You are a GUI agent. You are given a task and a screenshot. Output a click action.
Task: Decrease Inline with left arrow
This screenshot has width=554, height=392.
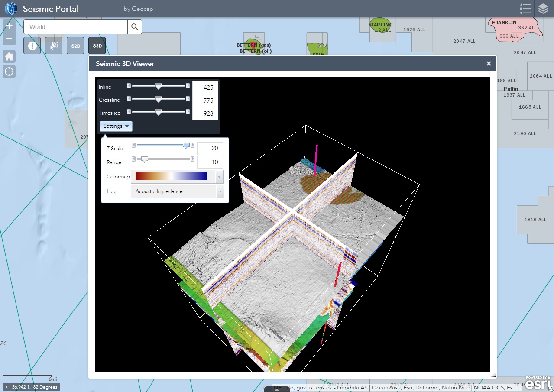[129, 86]
